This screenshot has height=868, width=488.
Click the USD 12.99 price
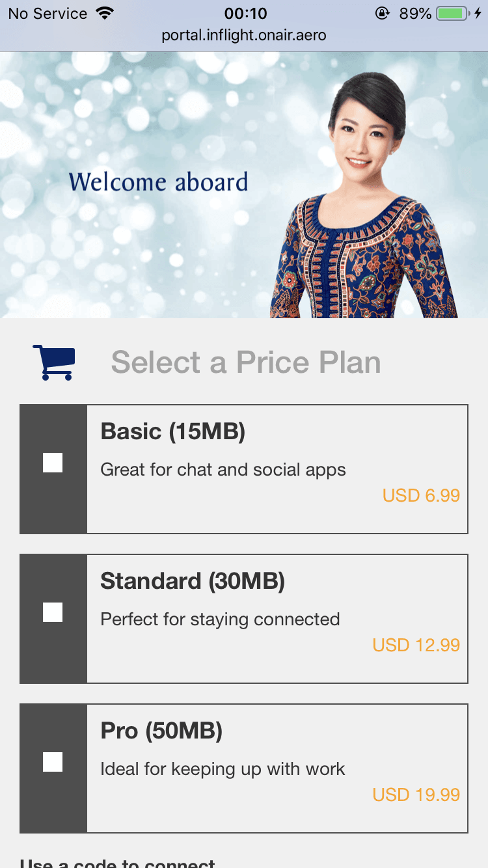pos(416,645)
